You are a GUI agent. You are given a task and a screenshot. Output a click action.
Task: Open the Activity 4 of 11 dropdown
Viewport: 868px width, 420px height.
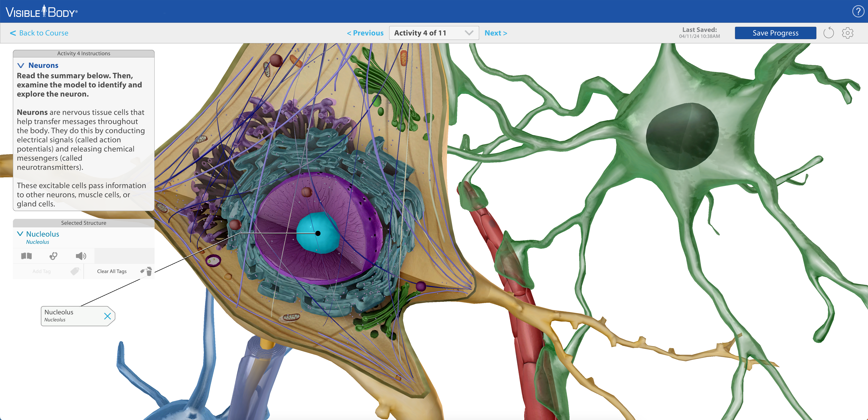434,33
